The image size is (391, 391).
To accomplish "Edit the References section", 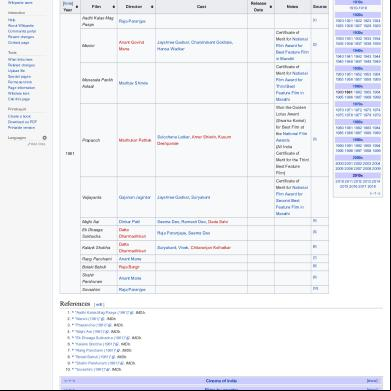I will [x=99, y=304].
